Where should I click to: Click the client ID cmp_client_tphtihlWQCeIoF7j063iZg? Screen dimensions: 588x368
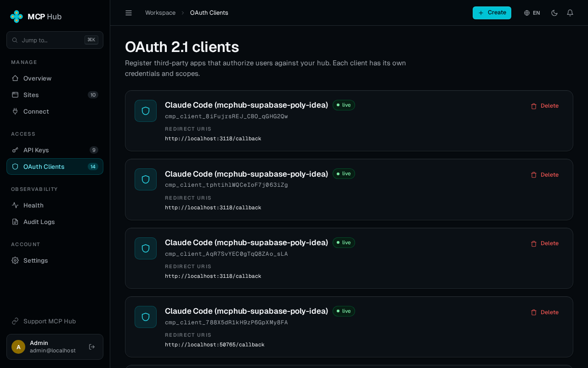pyautogui.click(x=226, y=185)
